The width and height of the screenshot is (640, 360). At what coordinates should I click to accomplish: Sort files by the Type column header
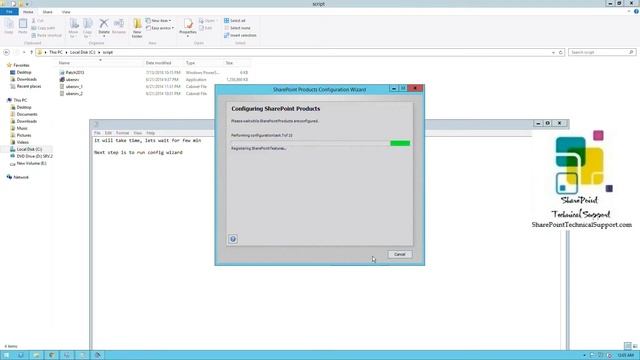click(x=191, y=63)
